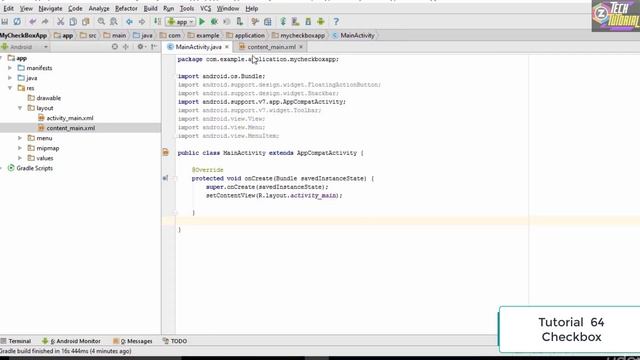This screenshot has width=640, height=360.
Task: Click the Make Project icon
Action: click(157, 22)
